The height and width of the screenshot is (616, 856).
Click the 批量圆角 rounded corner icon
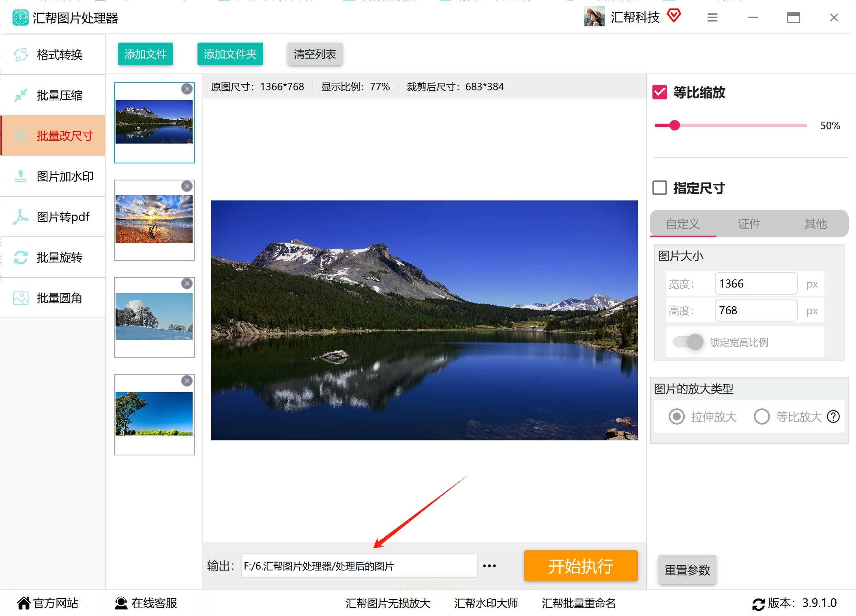(21, 298)
